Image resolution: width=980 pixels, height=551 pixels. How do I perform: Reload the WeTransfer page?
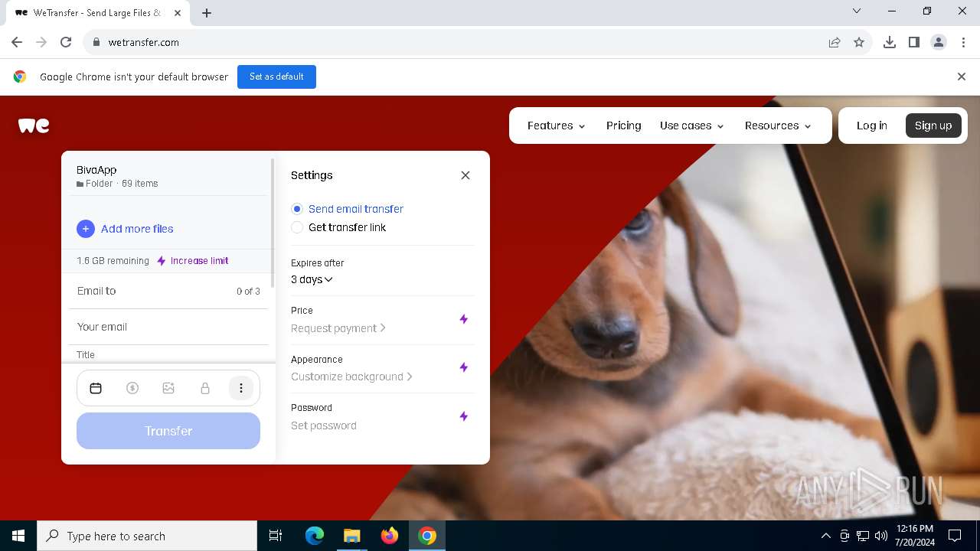(x=66, y=42)
